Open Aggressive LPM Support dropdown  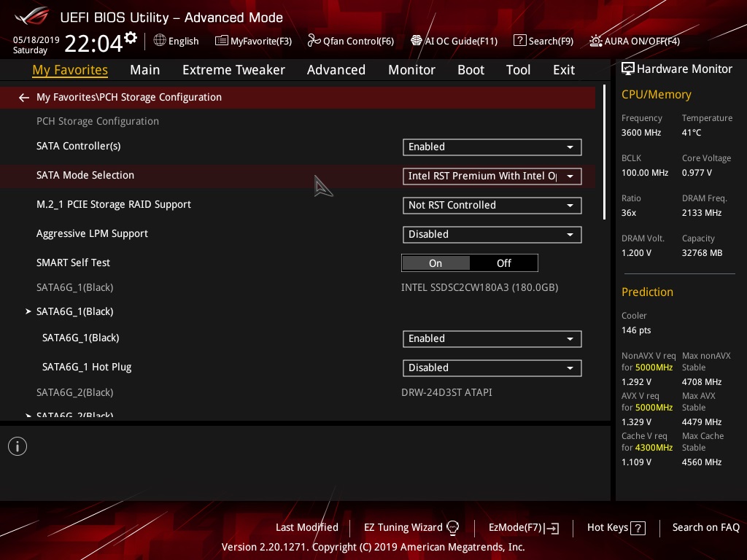pyautogui.click(x=492, y=234)
